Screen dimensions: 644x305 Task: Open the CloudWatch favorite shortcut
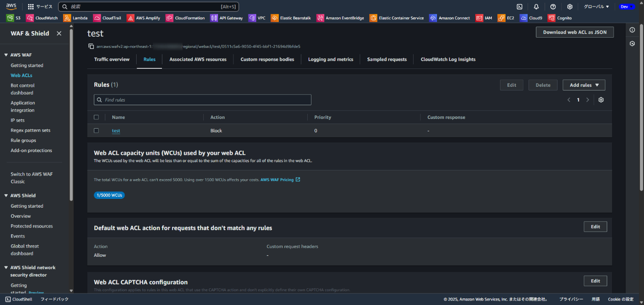[42, 18]
